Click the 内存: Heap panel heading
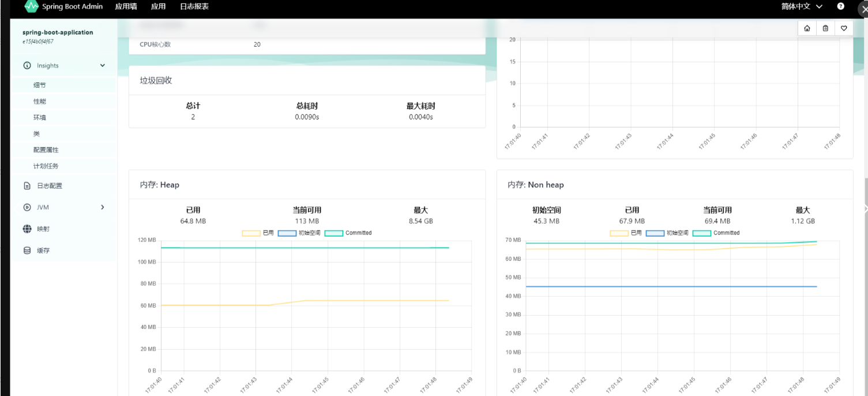Screen dimensions: 868x396 point(160,185)
